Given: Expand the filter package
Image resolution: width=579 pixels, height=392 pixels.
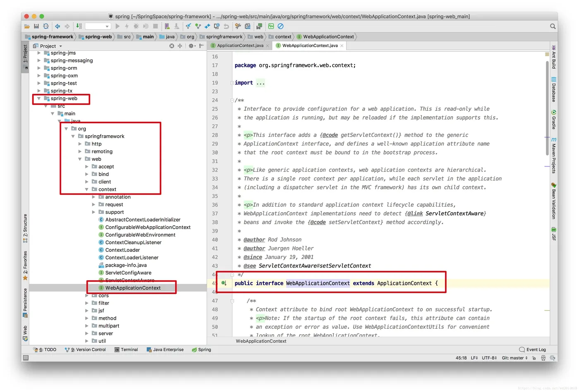Looking at the screenshot, I should pos(87,303).
